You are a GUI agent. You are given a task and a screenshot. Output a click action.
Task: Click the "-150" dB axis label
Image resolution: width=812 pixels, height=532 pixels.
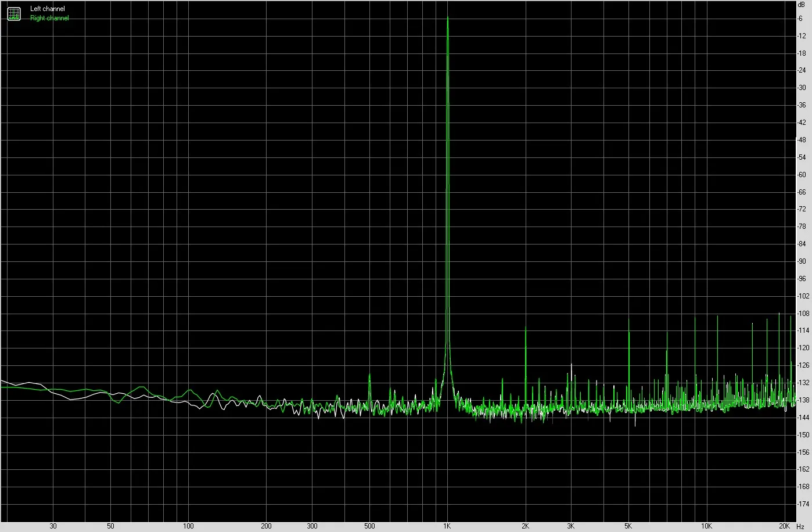[x=803, y=435]
